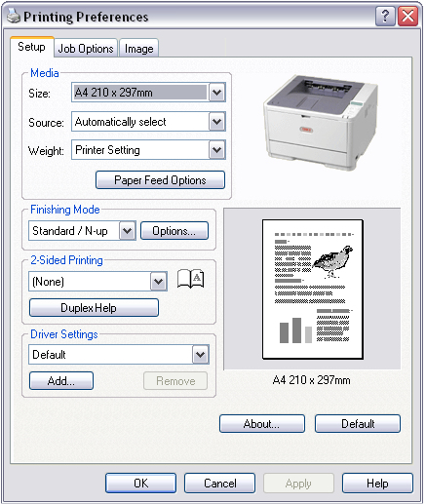Open Paper Feed Options

point(160,180)
